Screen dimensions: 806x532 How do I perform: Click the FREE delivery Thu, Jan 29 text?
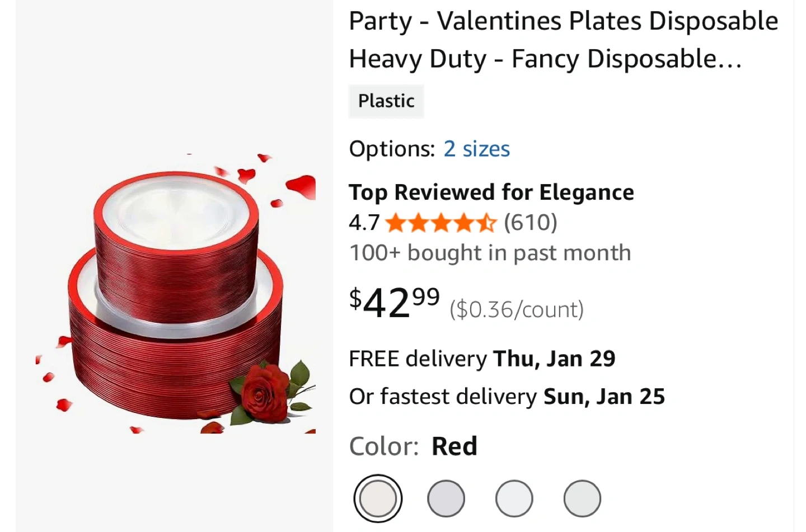coord(482,359)
